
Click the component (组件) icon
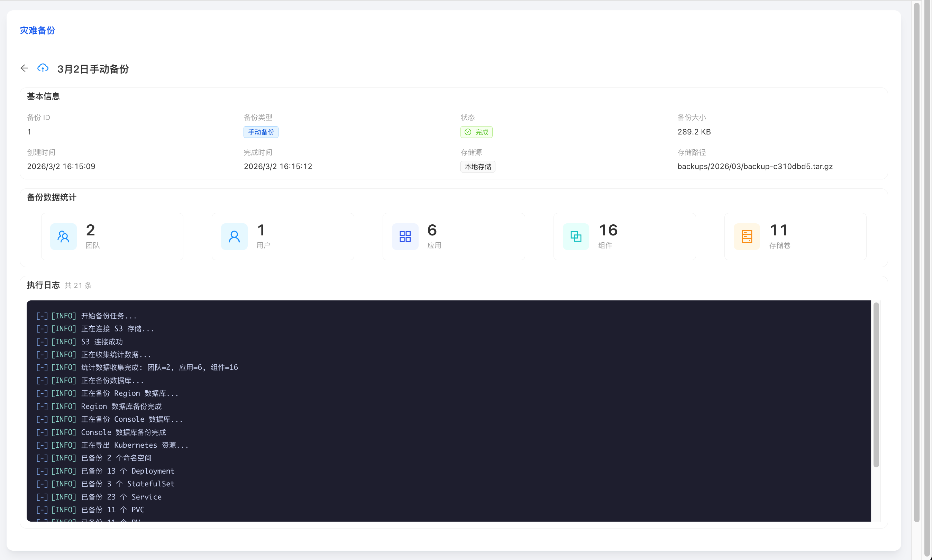tap(576, 236)
